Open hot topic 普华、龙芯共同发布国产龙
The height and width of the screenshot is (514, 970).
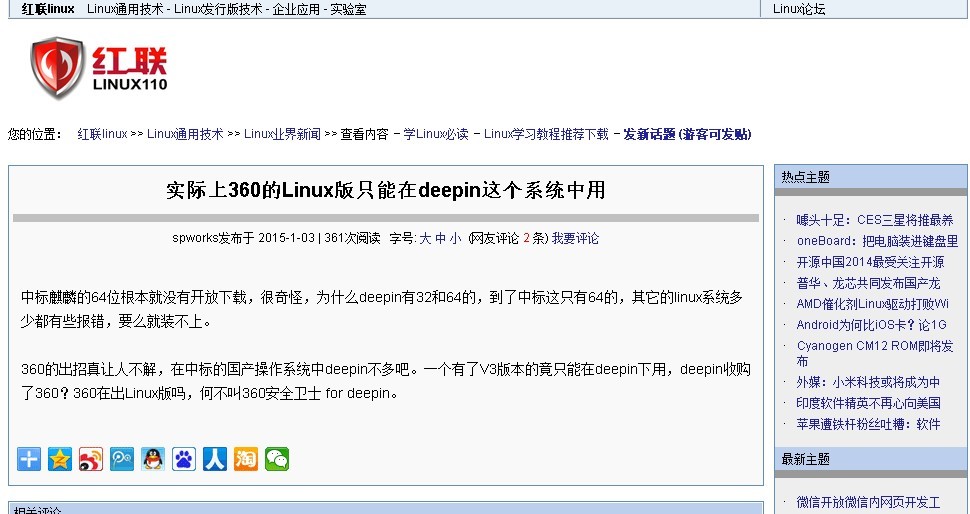click(x=869, y=283)
